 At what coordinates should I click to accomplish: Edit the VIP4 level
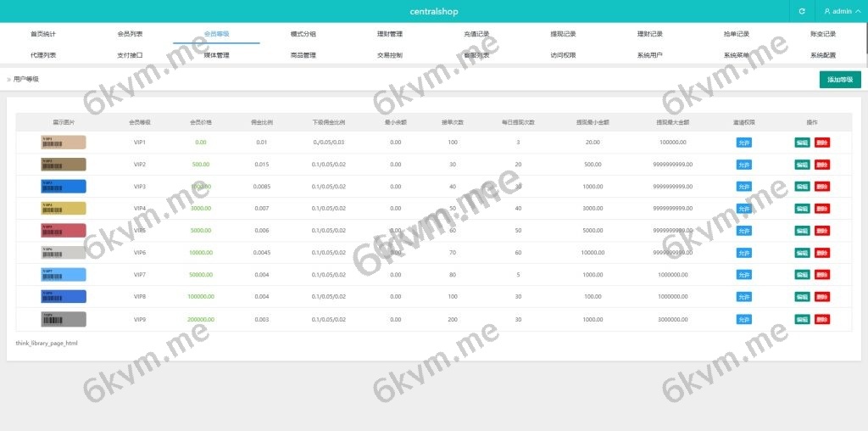point(802,209)
